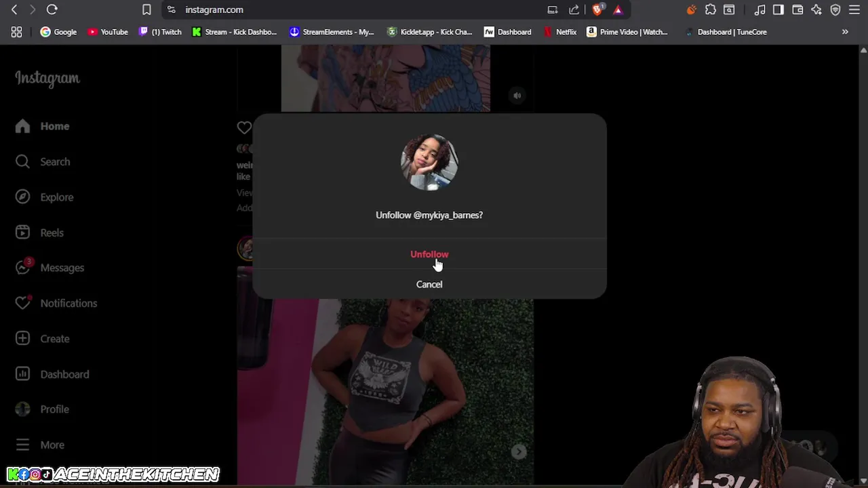This screenshot has height=488, width=868.
Task: Click the mykiya_barnes profile picture in dialog
Action: tap(429, 163)
